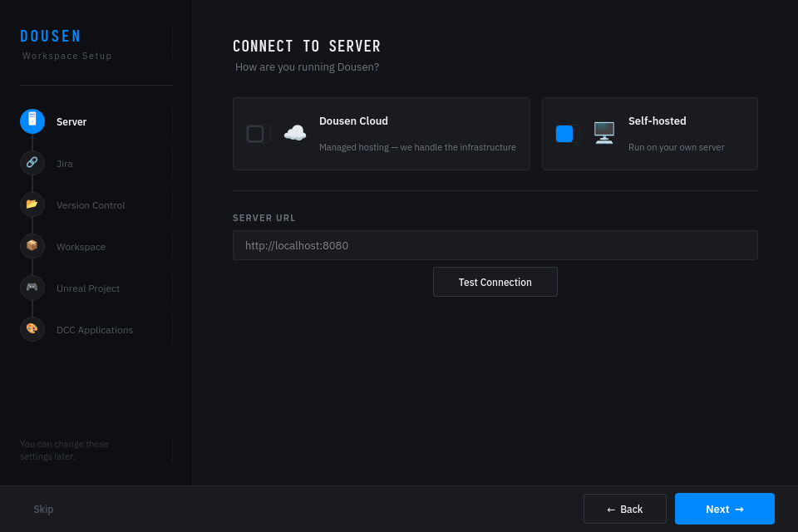Click the DCC Applications palette icon
This screenshot has height=532, width=798.
point(32,329)
